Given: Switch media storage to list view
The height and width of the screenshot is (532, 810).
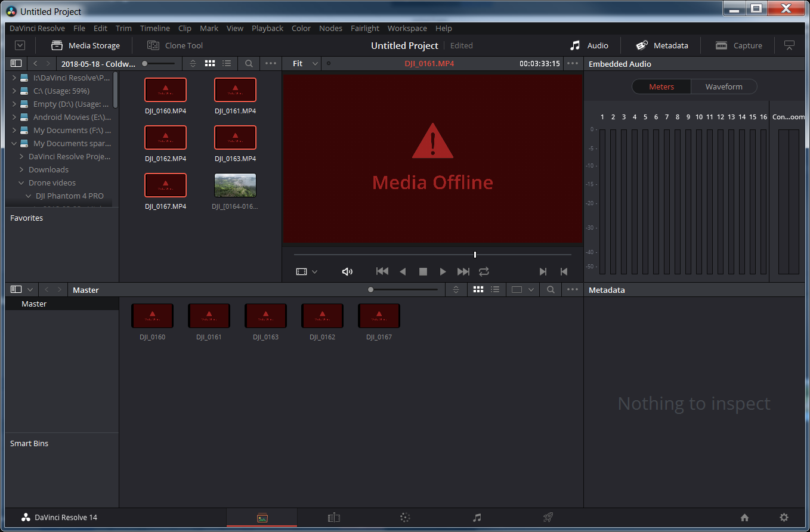Looking at the screenshot, I should click(227, 63).
